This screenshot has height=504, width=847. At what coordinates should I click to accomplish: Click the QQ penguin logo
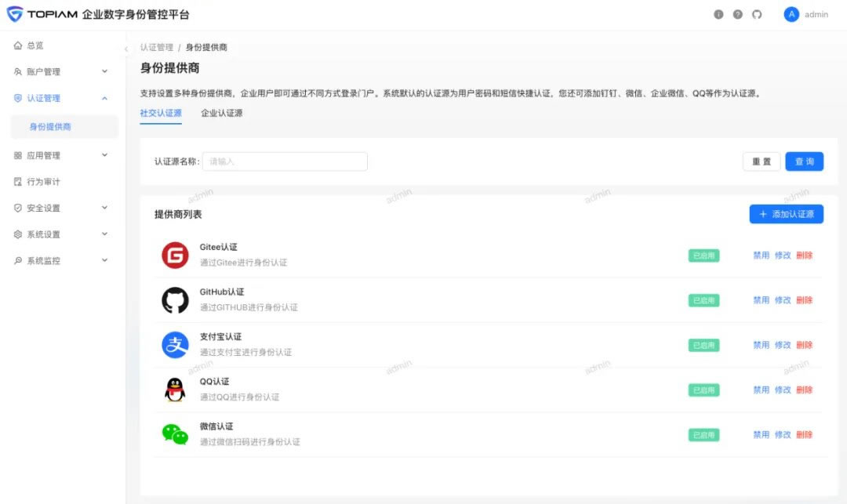[x=175, y=390]
